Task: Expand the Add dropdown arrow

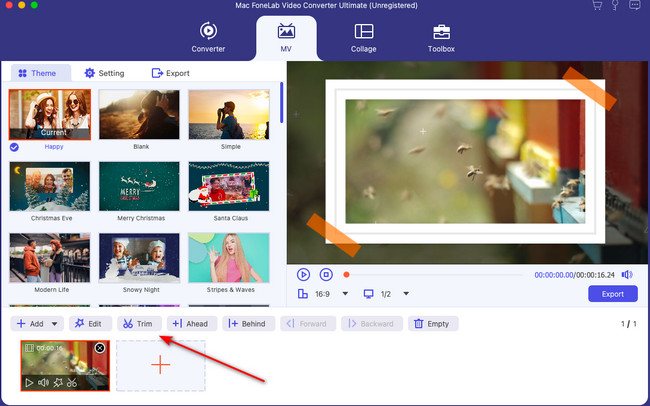Action: click(54, 324)
